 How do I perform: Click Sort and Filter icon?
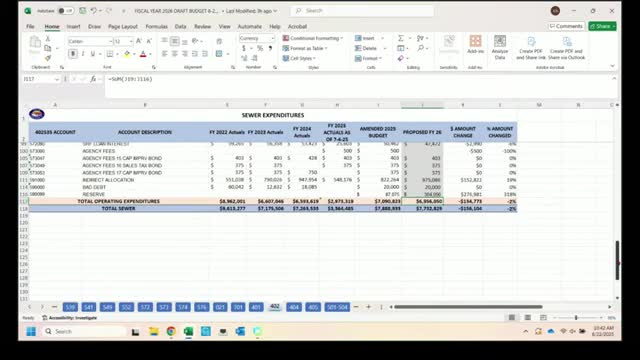[420, 38]
